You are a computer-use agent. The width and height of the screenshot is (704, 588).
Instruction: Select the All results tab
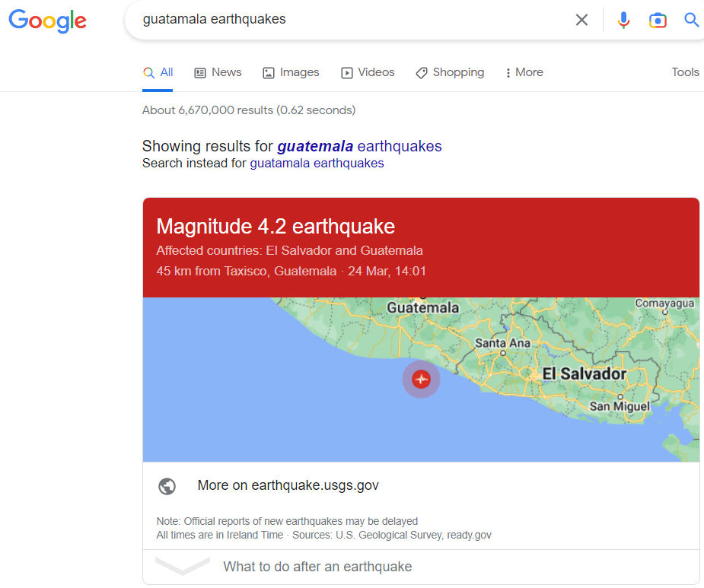pyautogui.click(x=158, y=72)
